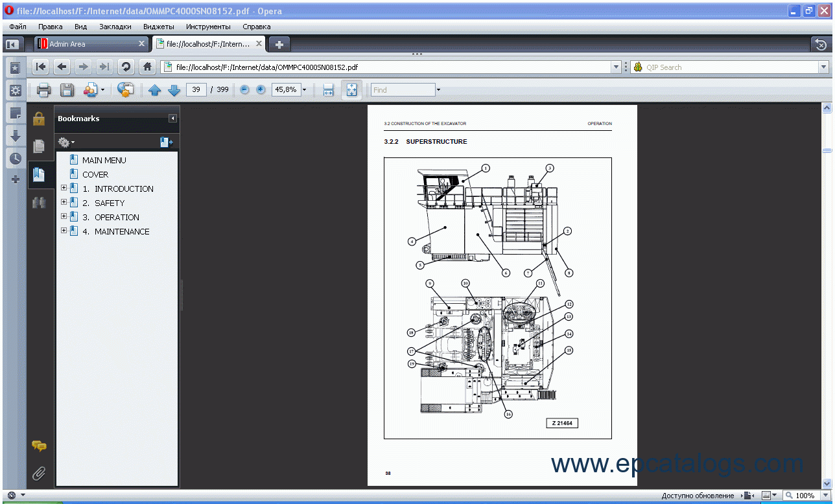Zoom in using the plus button
The width and height of the screenshot is (835, 504).
[261, 89]
